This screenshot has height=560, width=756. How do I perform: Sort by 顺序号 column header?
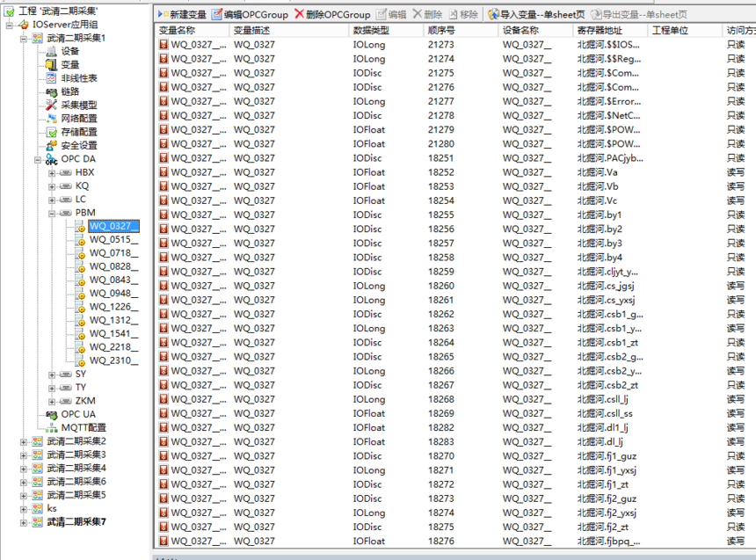coord(461,31)
